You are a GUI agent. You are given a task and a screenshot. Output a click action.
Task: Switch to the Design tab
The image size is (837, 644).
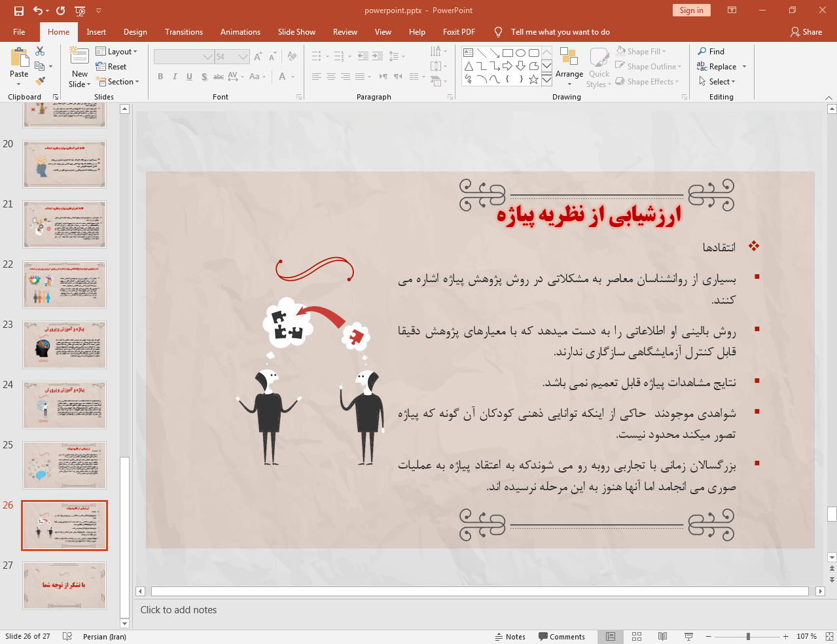(x=135, y=32)
